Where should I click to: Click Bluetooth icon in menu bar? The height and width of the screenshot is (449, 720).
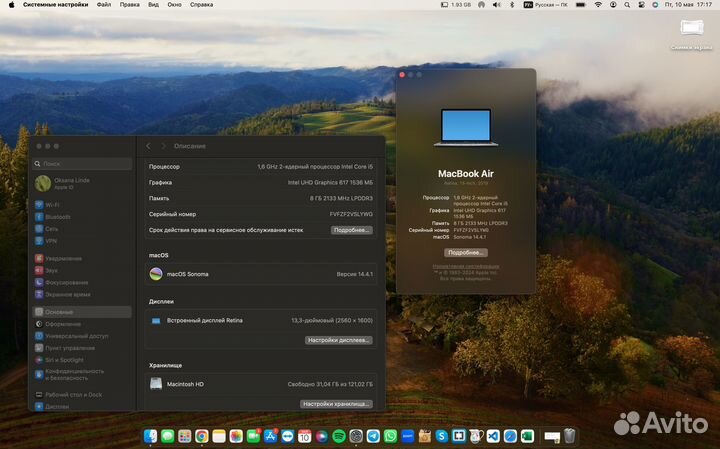[512, 5]
